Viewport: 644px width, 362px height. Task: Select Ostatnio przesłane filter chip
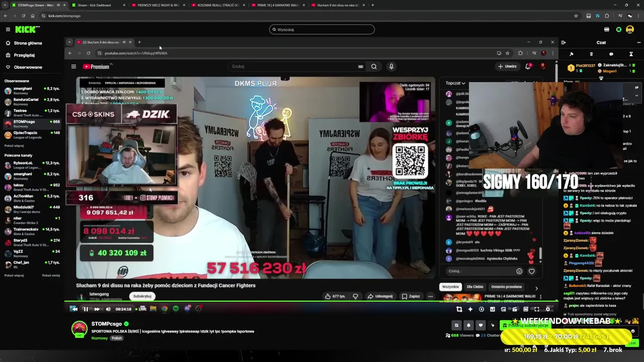coord(506,287)
